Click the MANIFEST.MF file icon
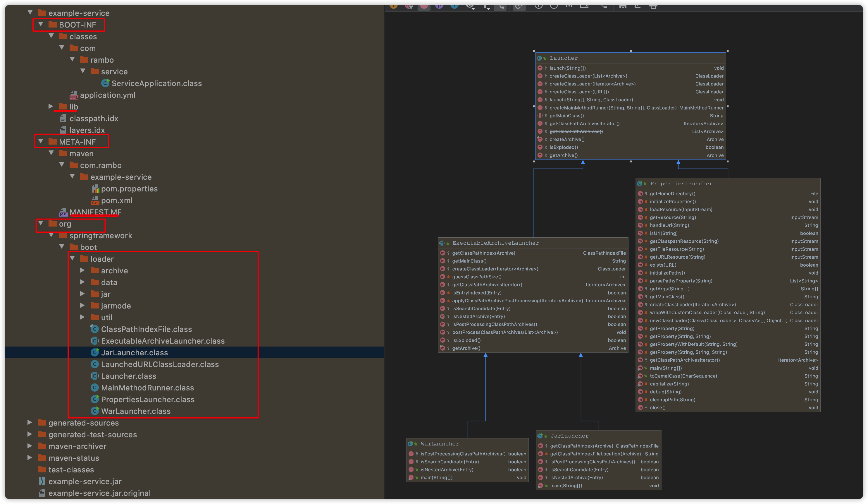This screenshot has height=504, width=868. (63, 212)
